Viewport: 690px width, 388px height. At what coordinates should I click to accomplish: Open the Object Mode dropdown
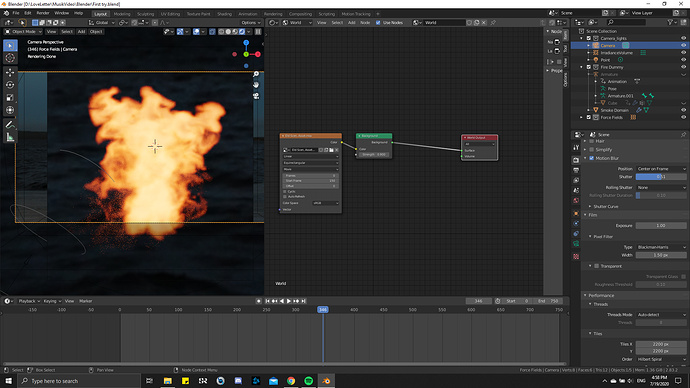(x=23, y=32)
